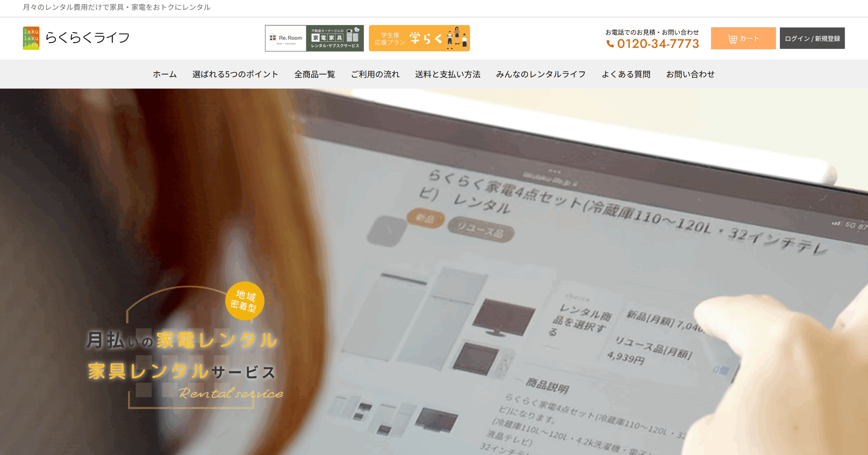Open the カート cart button

(743, 38)
